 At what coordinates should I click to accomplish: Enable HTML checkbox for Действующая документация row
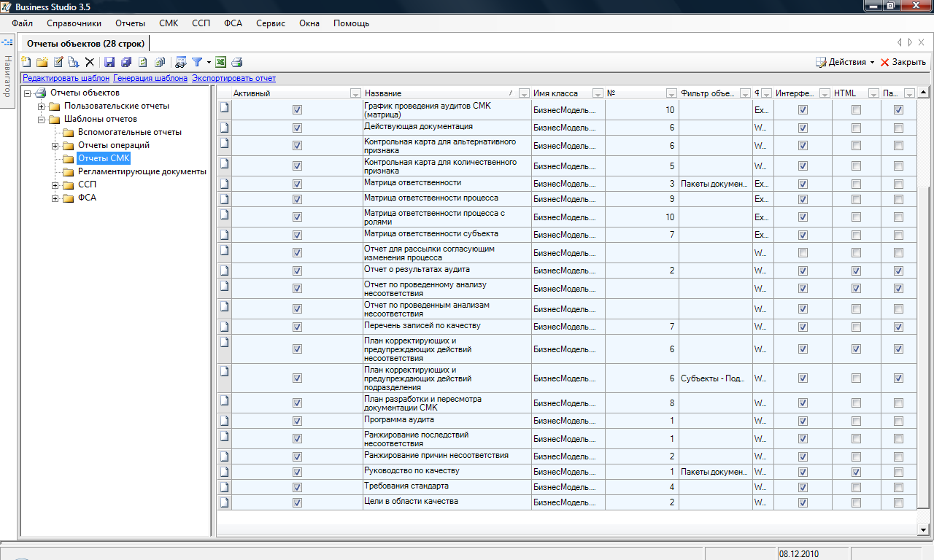coord(857,128)
